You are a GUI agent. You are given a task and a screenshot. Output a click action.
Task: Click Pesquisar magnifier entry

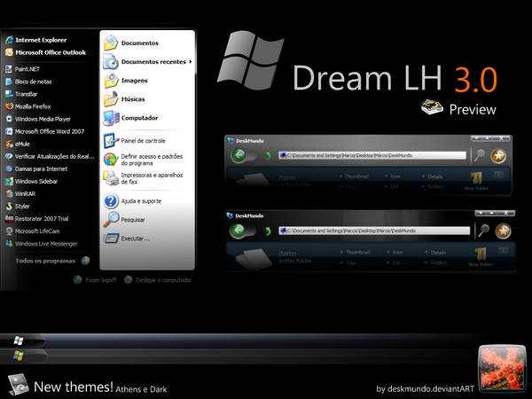[x=124, y=220]
